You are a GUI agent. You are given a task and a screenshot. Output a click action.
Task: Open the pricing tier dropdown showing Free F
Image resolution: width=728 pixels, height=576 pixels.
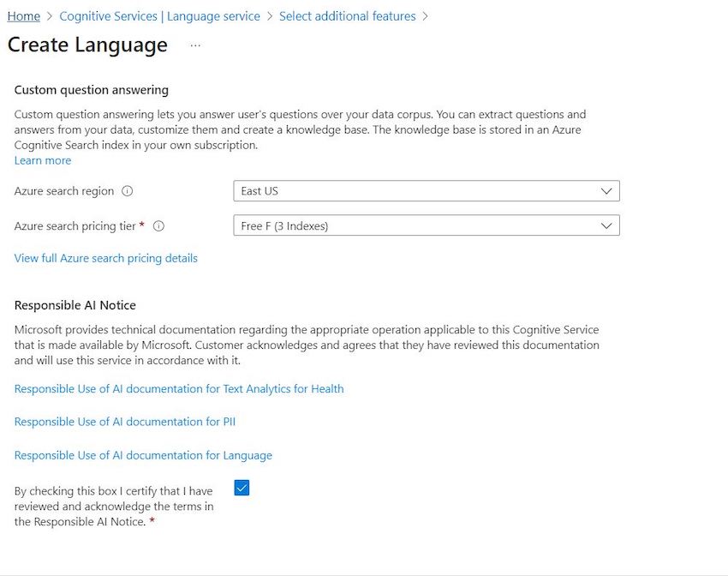(x=385, y=225)
